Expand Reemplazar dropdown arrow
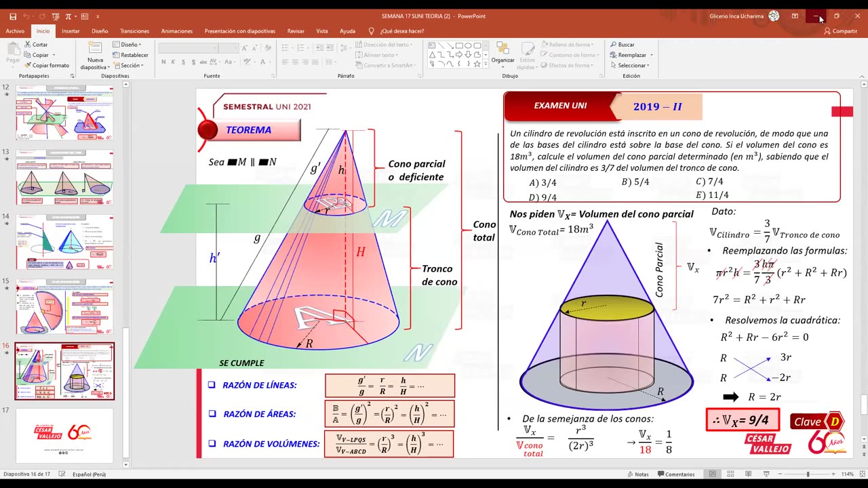This screenshot has width=868, height=488. click(x=652, y=55)
